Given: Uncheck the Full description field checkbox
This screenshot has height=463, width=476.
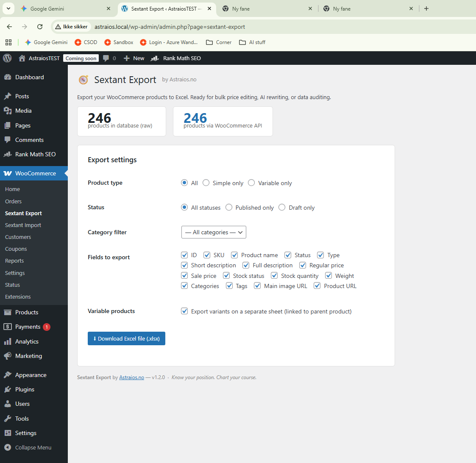Looking at the screenshot, I should pyautogui.click(x=246, y=265).
